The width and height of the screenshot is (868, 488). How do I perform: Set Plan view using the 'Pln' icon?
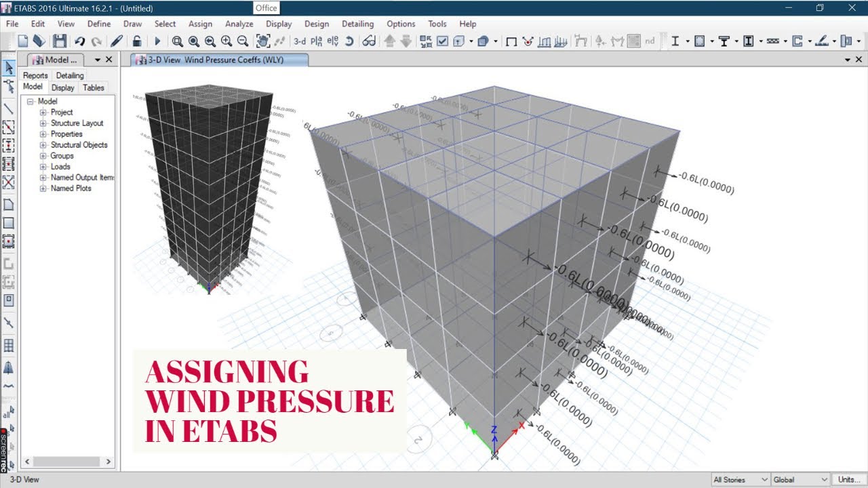pos(316,41)
